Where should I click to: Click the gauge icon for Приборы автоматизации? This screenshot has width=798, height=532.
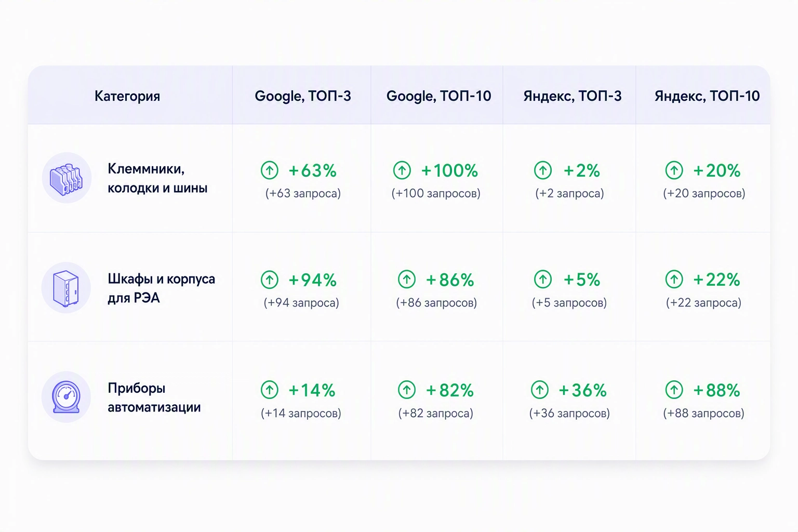pos(66,397)
